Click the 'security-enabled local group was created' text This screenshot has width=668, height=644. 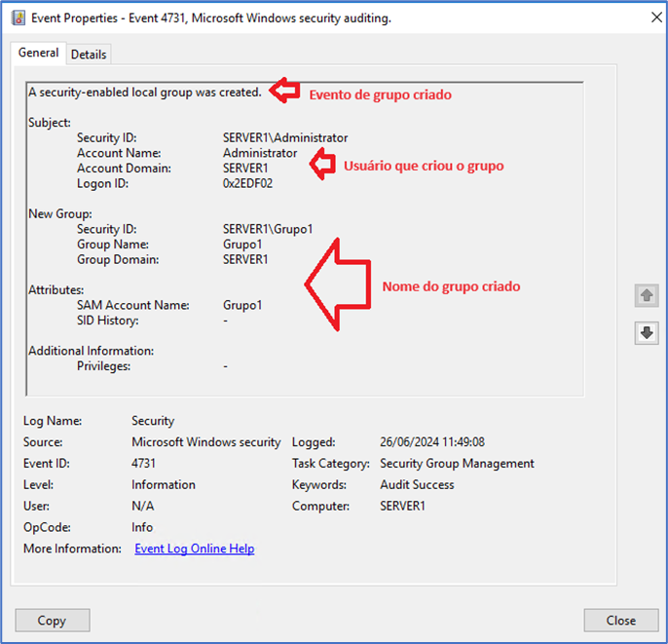coord(145,93)
